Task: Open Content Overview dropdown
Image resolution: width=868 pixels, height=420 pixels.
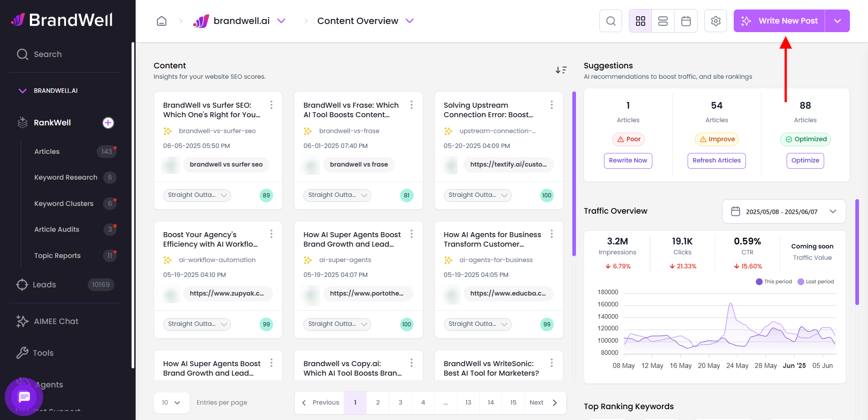Action: [x=410, y=21]
